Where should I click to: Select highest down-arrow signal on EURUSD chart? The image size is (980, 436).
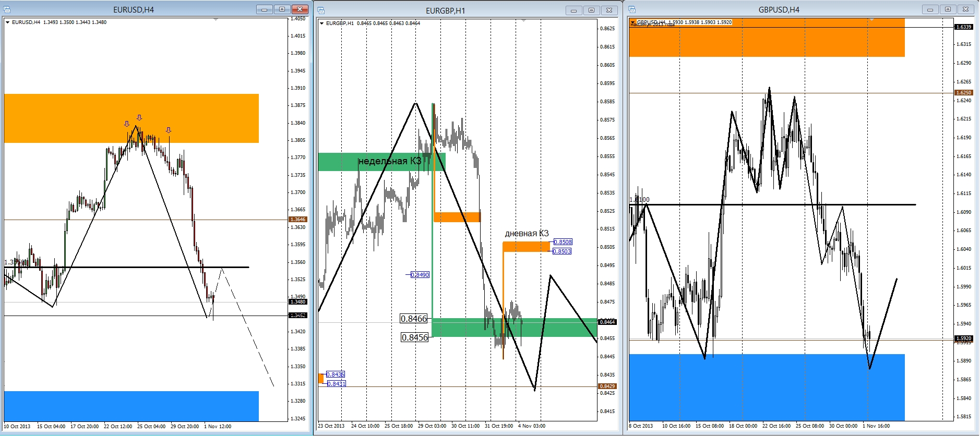pos(139,118)
